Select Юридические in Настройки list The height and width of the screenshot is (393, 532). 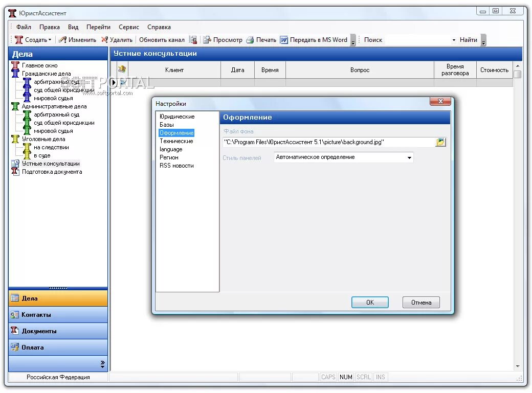(x=177, y=117)
